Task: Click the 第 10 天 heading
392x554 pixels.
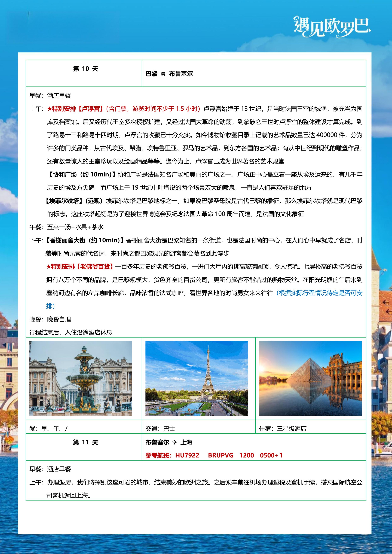Action: [x=86, y=69]
